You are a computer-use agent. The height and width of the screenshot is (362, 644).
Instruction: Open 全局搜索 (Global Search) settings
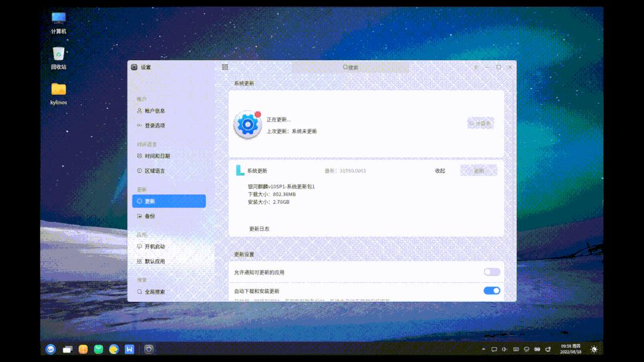click(154, 290)
